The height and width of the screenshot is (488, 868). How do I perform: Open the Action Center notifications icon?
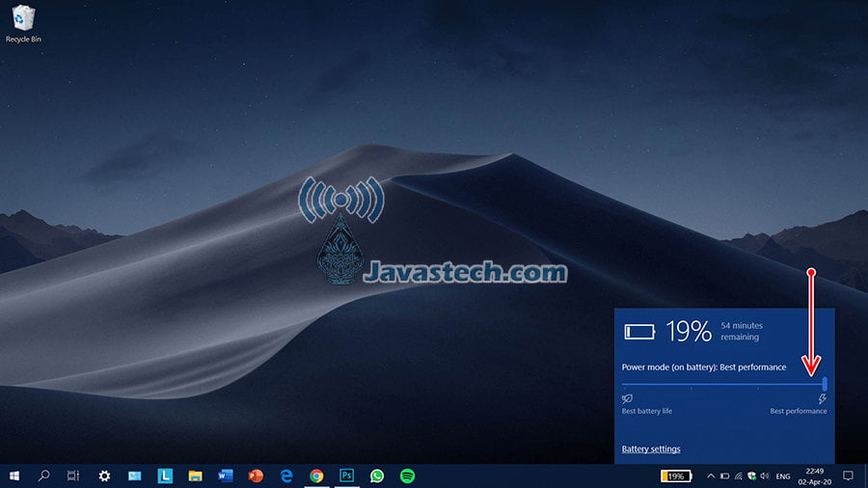(848, 475)
